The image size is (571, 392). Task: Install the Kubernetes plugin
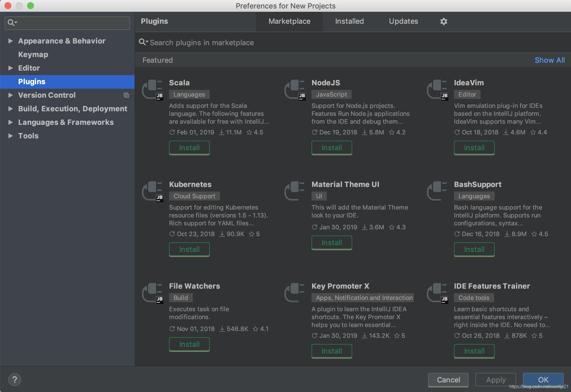189,249
